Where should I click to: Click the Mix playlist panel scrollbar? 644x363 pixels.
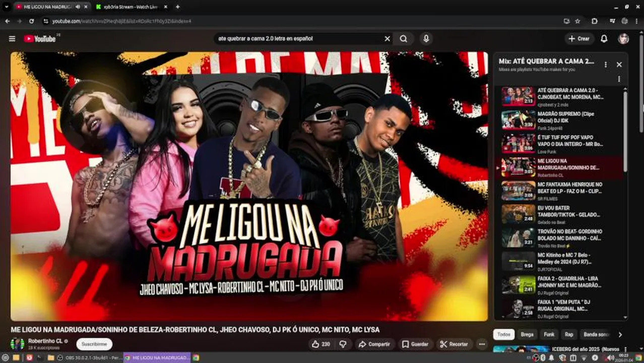pyautogui.click(x=626, y=131)
